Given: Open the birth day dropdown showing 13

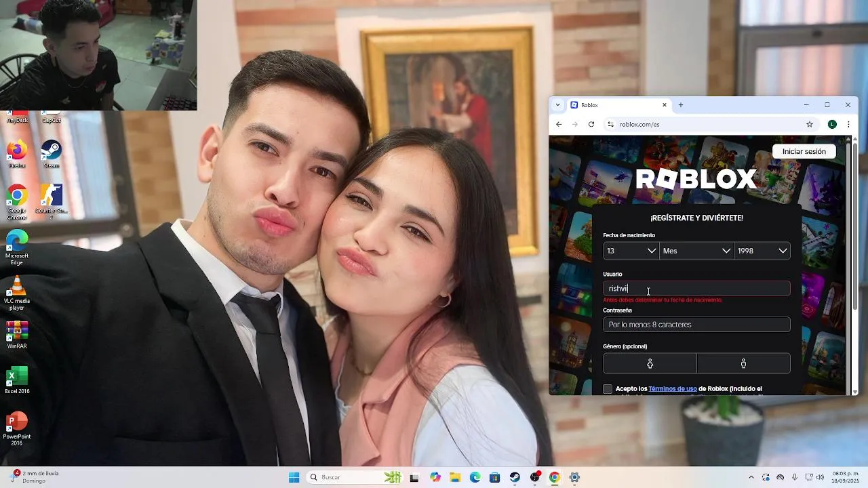Looking at the screenshot, I should pyautogui.click(x=631, y=251).
